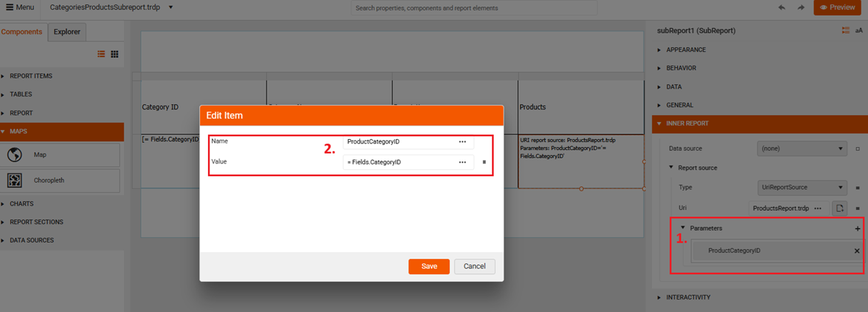868x312 pixels.
Task: Select the Choropleth map component
Action: (x=61, y=180)
